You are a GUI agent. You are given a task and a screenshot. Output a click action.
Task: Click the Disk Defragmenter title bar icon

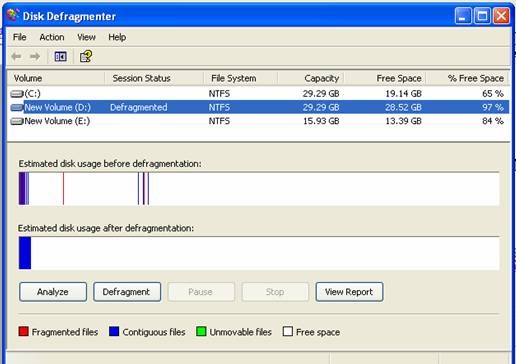tap(13, 15)
